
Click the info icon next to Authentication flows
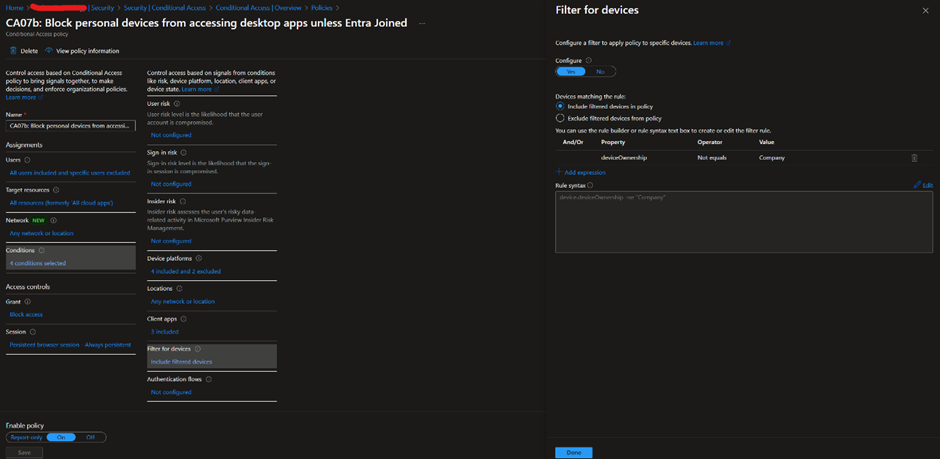[209, 379]
